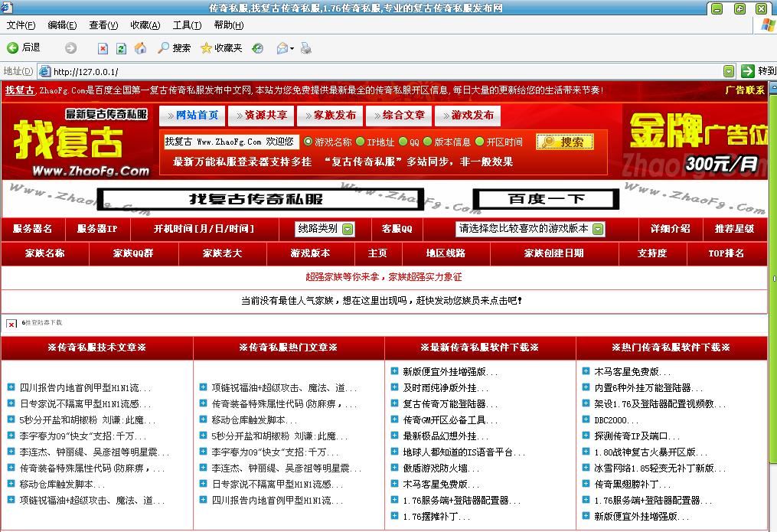Click the Search (搜索) magnifier icon
Image resolution: width=777 pixels, height=532 pixels.
[x=164, y=47]
